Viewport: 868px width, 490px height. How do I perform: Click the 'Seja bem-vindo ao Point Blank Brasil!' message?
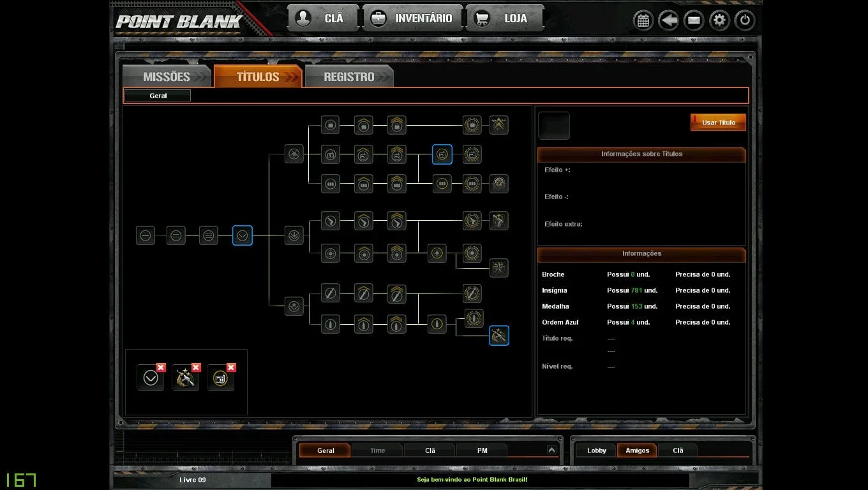click(x=472, y=480)
